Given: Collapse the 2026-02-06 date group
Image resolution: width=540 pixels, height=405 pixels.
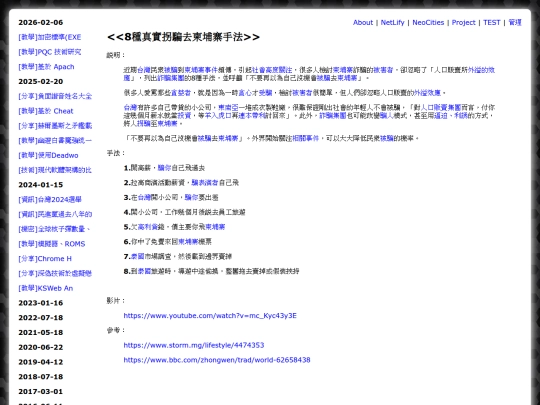Looking at the screenshot, I should 41,23.
